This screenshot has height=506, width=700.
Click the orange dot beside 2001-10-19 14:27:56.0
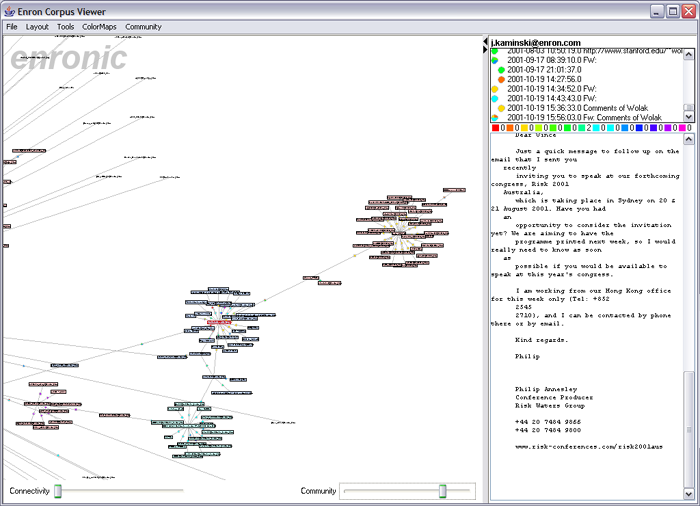[x=501, y=79]
